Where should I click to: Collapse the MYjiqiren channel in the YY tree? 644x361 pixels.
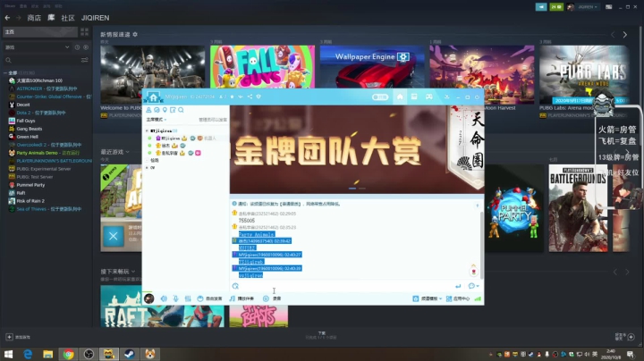pyautogui.click(x=147, y=130)
